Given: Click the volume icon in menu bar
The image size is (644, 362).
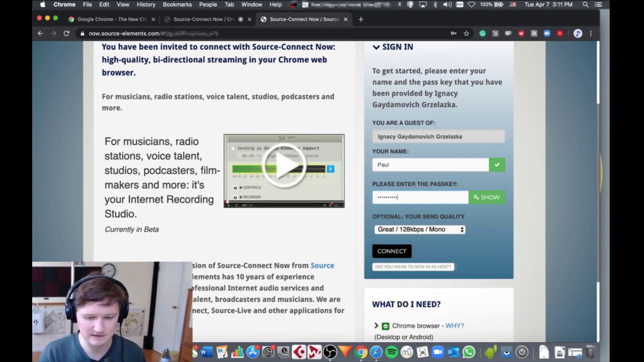Looking at the screenshot, I should pos(447,5).
